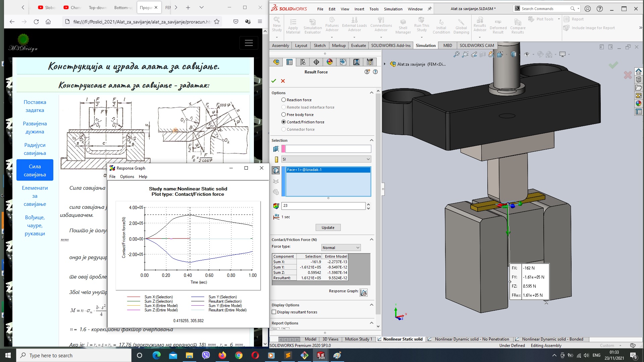The height and width of the screenshot is (362, 644).
Task: Switch to the Evaluate ribbon tab
Action: pyautogui.click(x=359, y=46)
